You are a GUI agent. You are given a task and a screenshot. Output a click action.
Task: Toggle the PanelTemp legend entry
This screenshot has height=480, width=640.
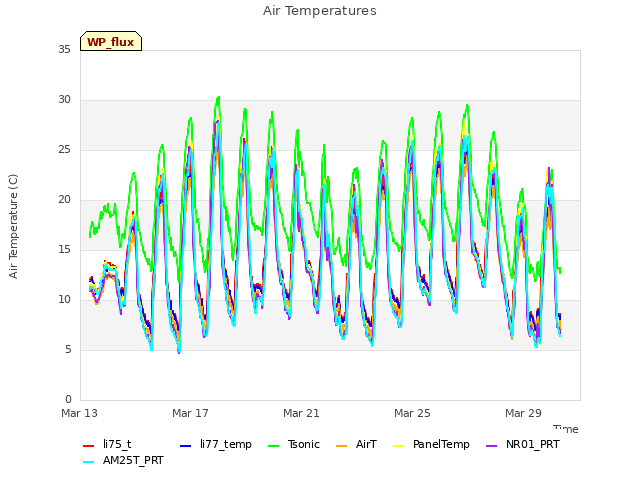point(431,444)
